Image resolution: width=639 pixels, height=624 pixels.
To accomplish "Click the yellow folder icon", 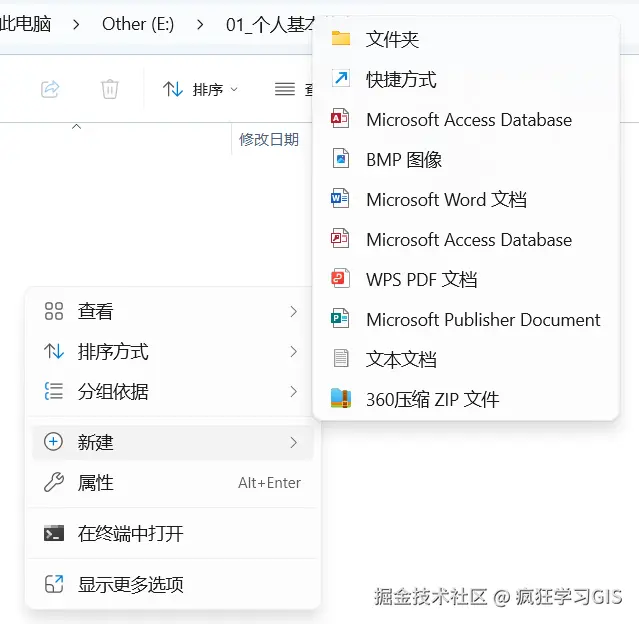I will coord(341,38).
